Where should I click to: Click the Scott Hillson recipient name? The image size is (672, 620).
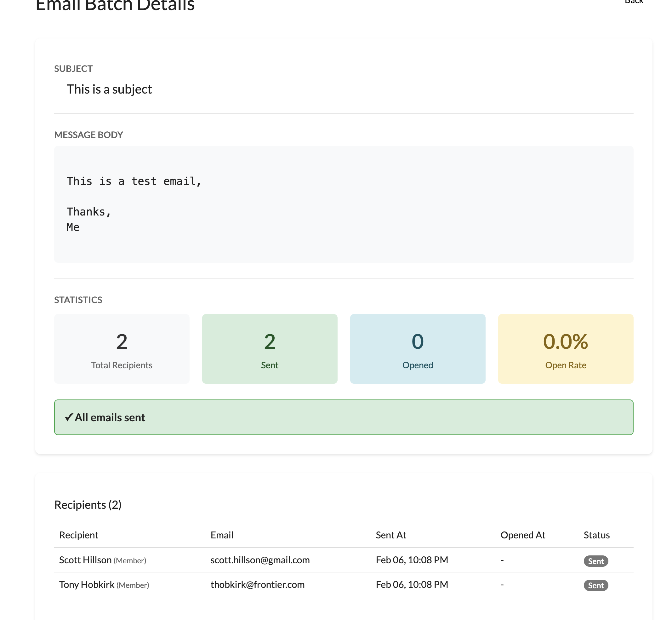85,560
